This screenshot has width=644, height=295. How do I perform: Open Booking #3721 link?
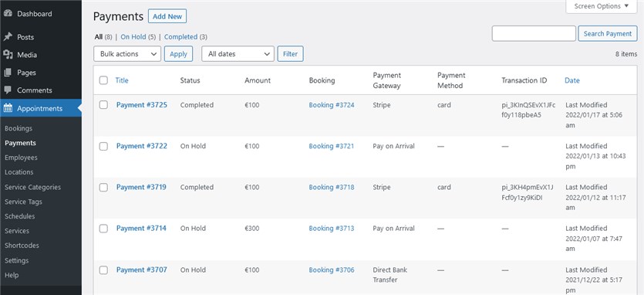coord(332,146)
